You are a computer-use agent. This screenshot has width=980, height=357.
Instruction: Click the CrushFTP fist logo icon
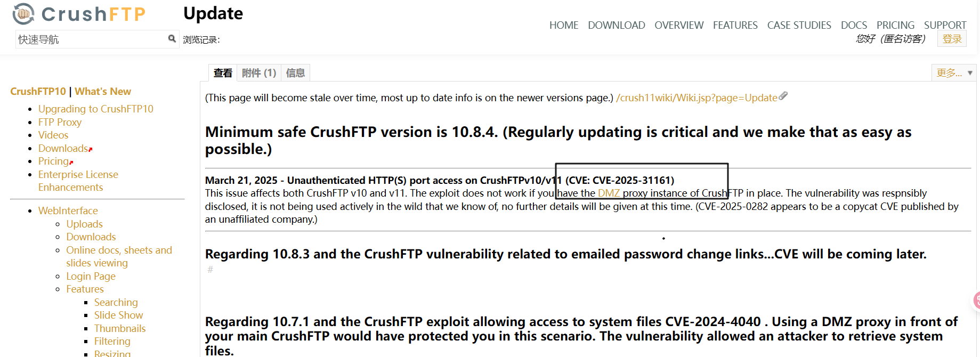[23, 14]
